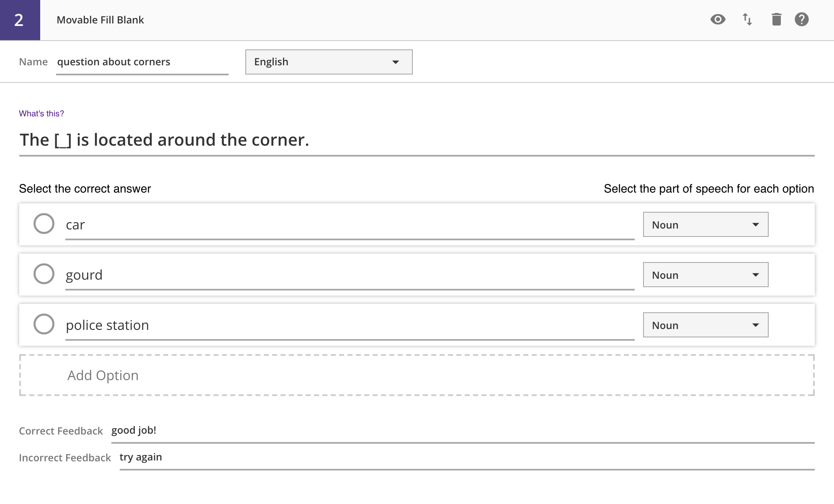The image size is (834, 504).
Task: Edit the Incorrect Feedback field
Action: point(467,458)
